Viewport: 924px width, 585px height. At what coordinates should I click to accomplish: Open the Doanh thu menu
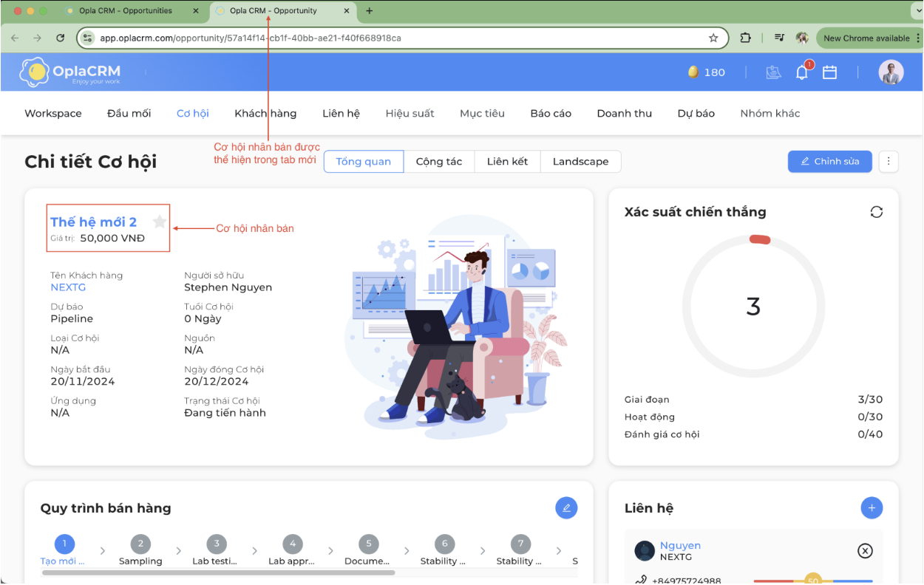625,113
